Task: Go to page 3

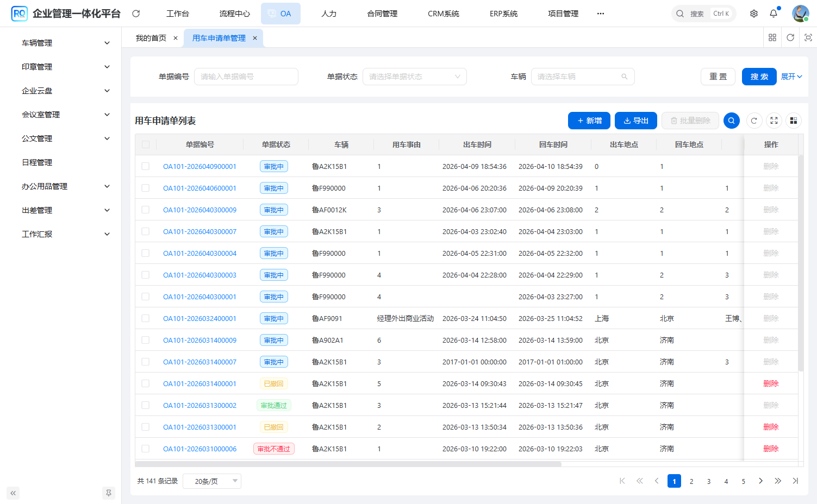Action: [709, 481]
